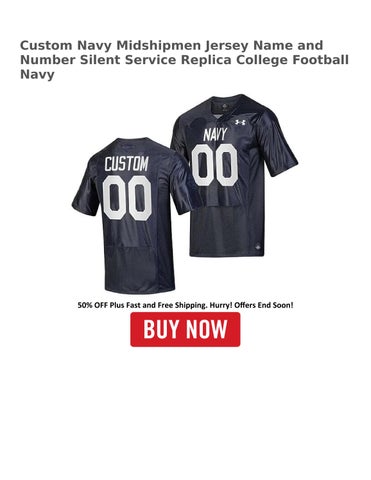Click the neck label inside front jersey collar
The image size is (371, 480).
click(x=224, y=107)
